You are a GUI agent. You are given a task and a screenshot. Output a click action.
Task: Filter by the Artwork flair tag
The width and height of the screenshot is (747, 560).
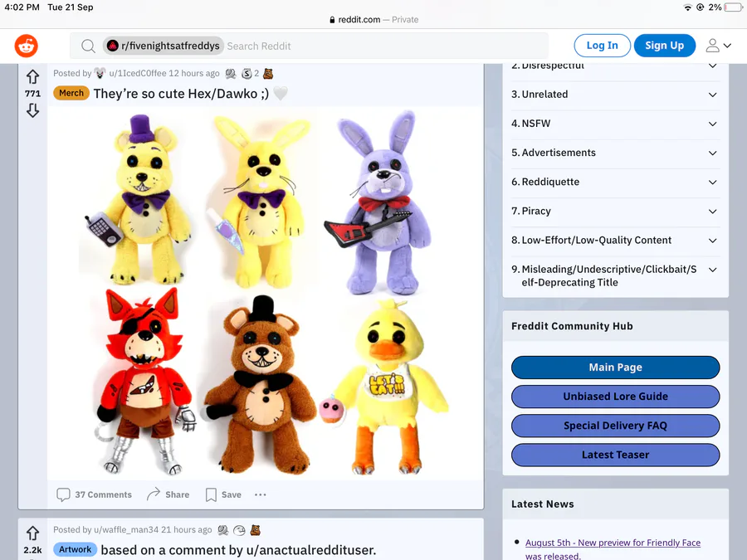pyautogui.click(x=75, y=549)
